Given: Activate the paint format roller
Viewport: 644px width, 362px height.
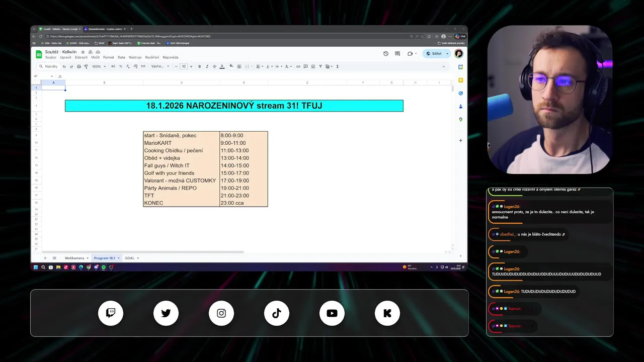Looking at the screenshot, I should point(86,66).
